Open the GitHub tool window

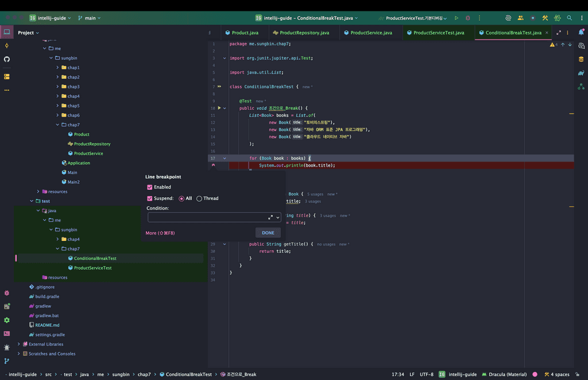[x=7, y=59]
